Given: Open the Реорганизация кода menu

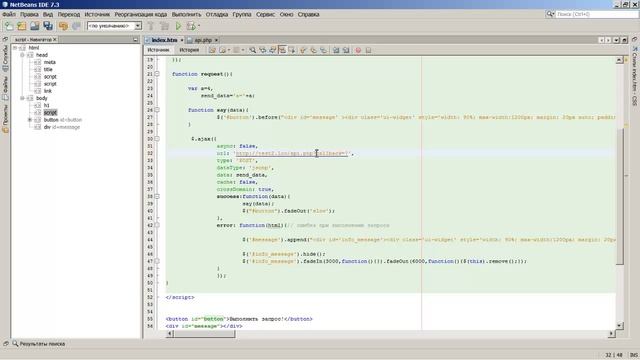Looking at the screenshot, I should click(x=140, y=14).
